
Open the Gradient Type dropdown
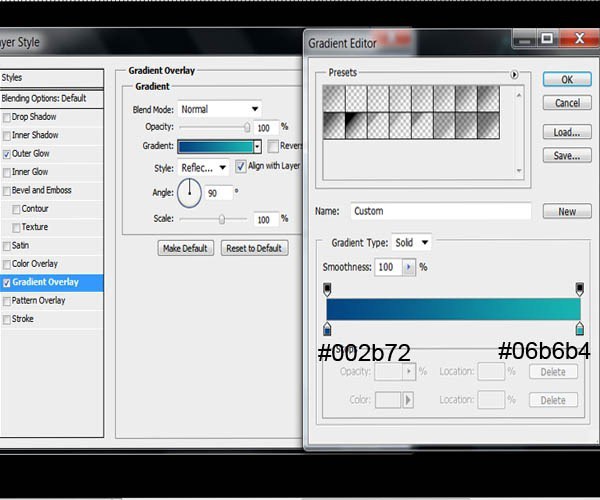pos(411,242)
